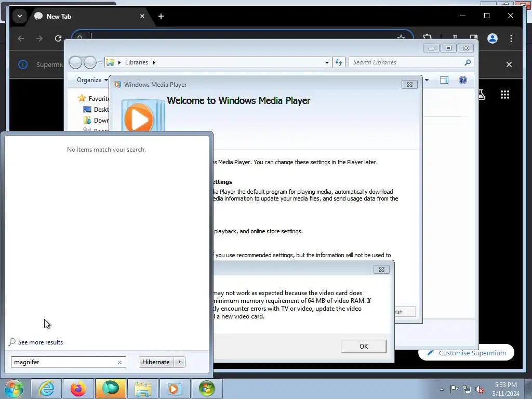Close the video card warning dialog
The image size is (532, 399).
[381, 270]
